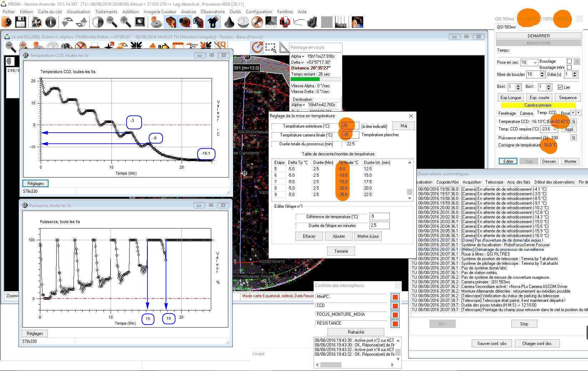The image size is (588, 371).
Task: Expand the Temp. CCD requise dropdown
Action: click(554, 129)
